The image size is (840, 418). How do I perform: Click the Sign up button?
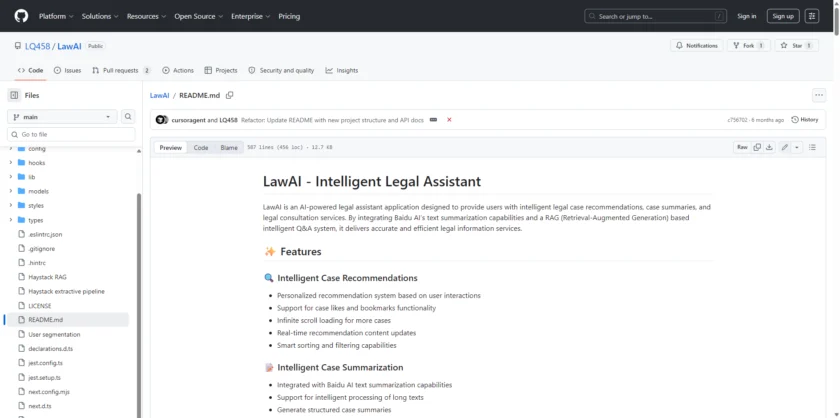point(783,16)
